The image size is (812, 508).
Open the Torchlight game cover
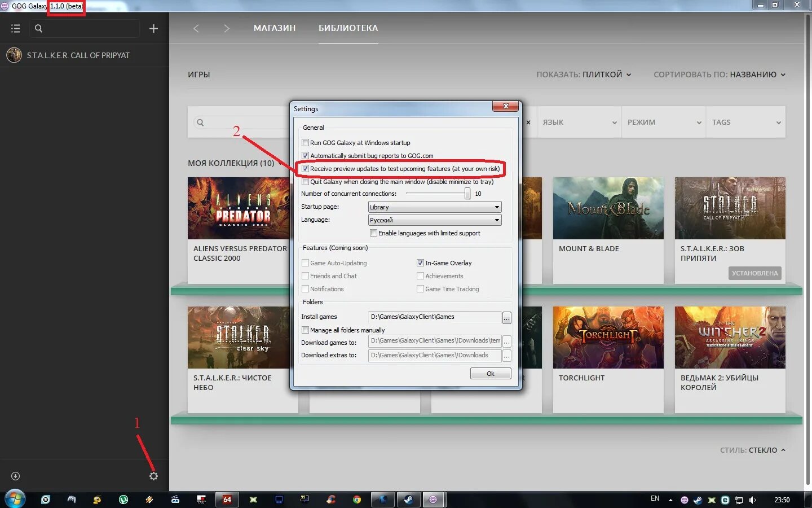pos(608,338)
